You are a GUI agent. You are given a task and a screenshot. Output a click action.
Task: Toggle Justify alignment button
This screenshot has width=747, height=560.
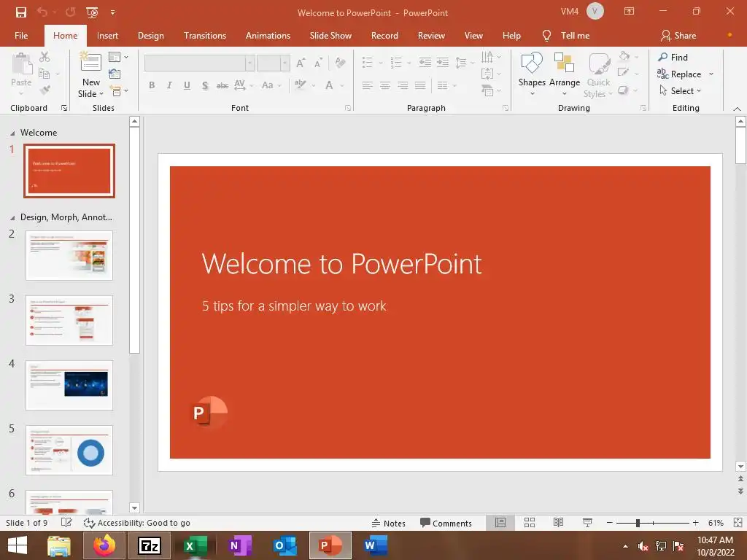tap(420, 85)
